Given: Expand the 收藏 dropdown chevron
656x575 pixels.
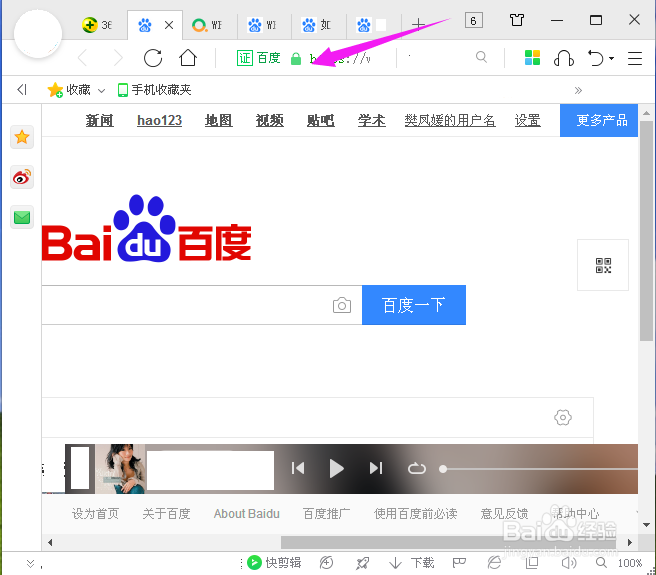Looking at the screenshot, I should (x=101, y=90).
